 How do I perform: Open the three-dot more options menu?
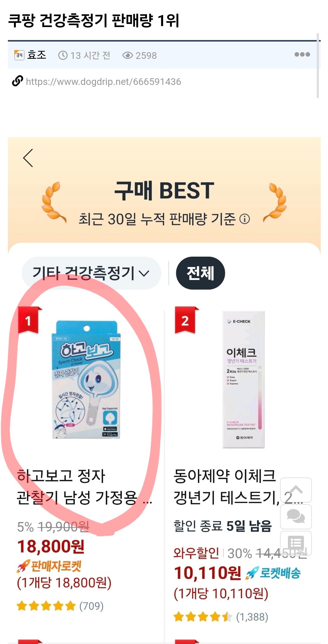302,55
